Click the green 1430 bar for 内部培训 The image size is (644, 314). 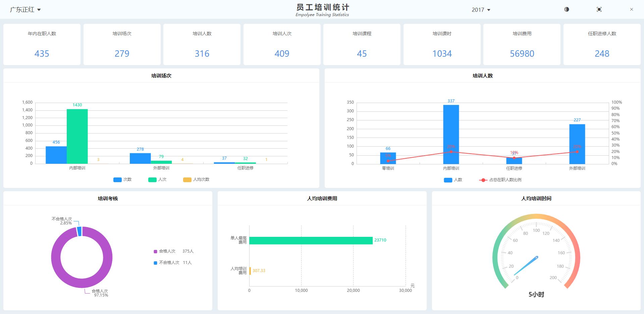coord(77,136)
